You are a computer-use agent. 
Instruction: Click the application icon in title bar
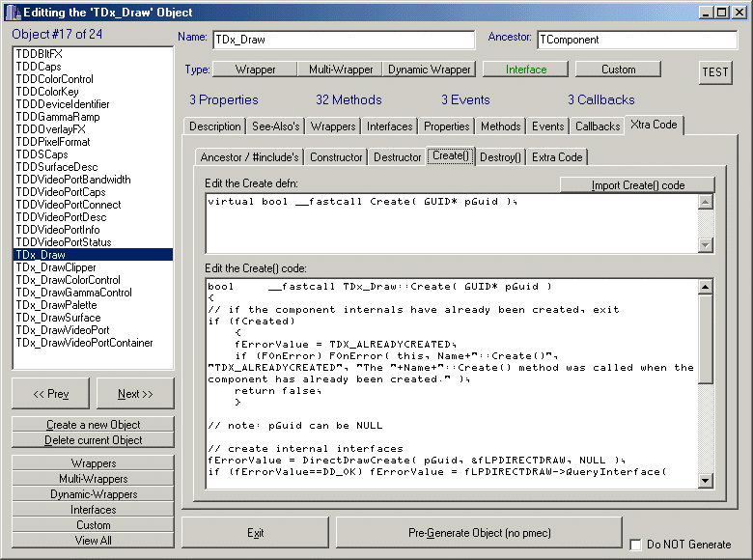point(12,12)
